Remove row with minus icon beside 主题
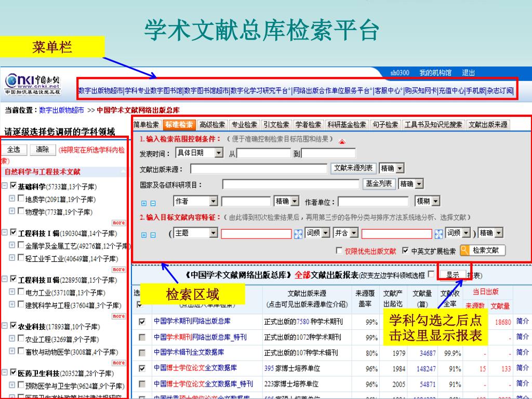The width and height of the screenshot is (532, 399). 153,235
